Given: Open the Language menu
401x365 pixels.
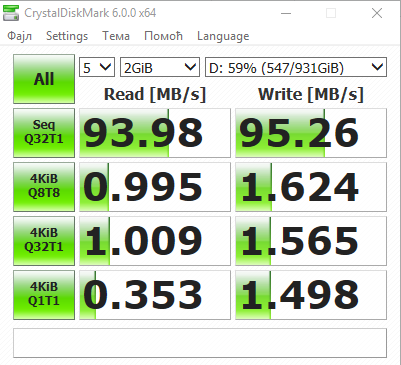Looking at the screenshot, I should point(223,36).
